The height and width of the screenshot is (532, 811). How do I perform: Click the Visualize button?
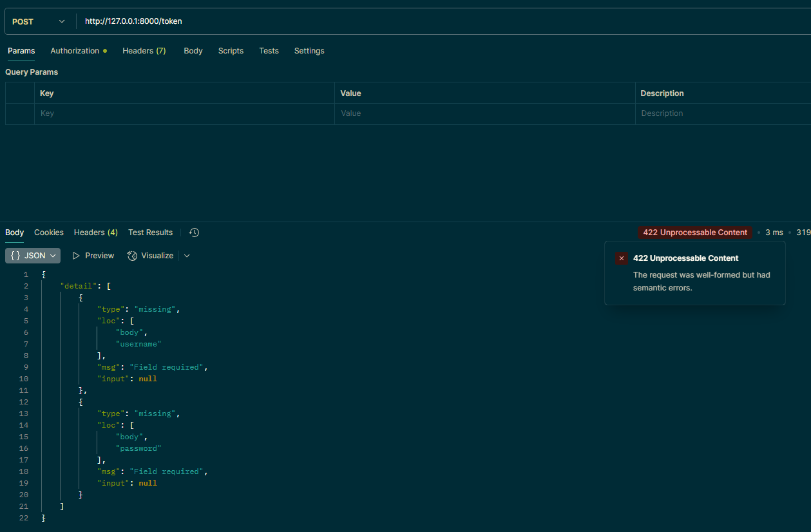(150, 256)
